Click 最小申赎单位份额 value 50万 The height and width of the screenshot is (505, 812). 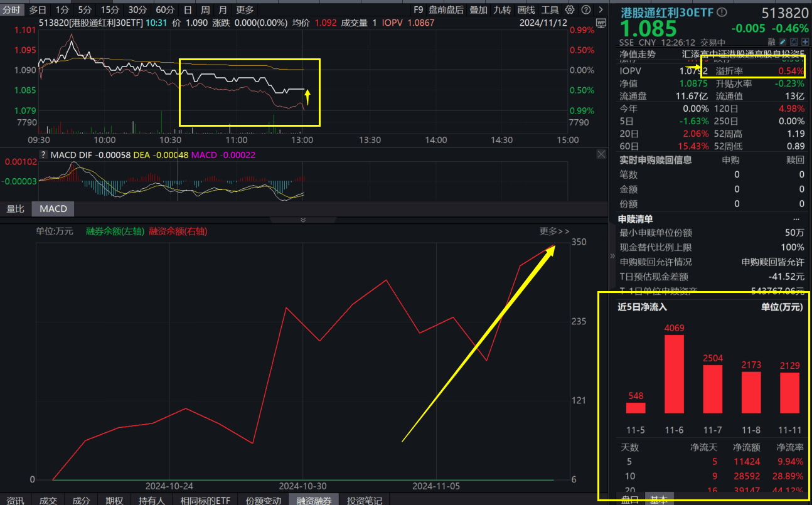click(x=794, y=232)
